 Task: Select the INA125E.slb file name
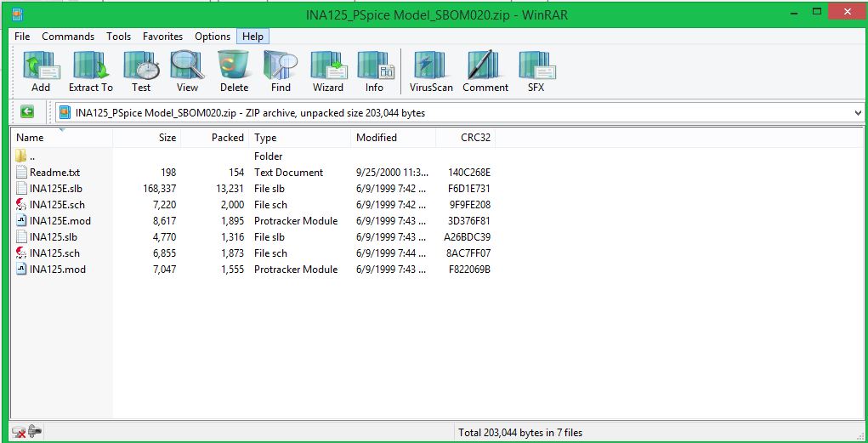(x=56, y=188)
